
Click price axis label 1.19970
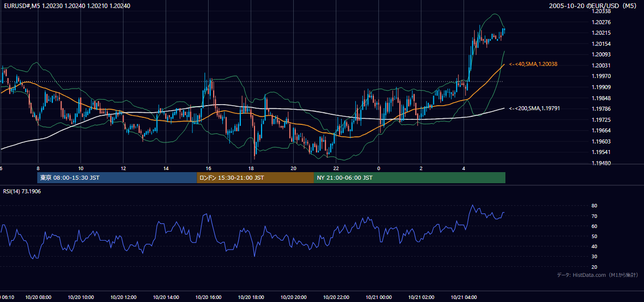(x=602, y=76)
